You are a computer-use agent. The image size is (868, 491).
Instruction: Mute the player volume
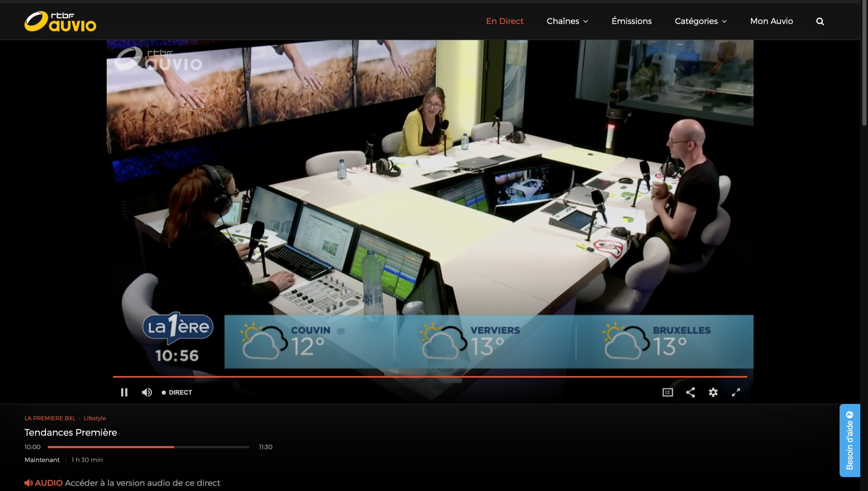146,392
